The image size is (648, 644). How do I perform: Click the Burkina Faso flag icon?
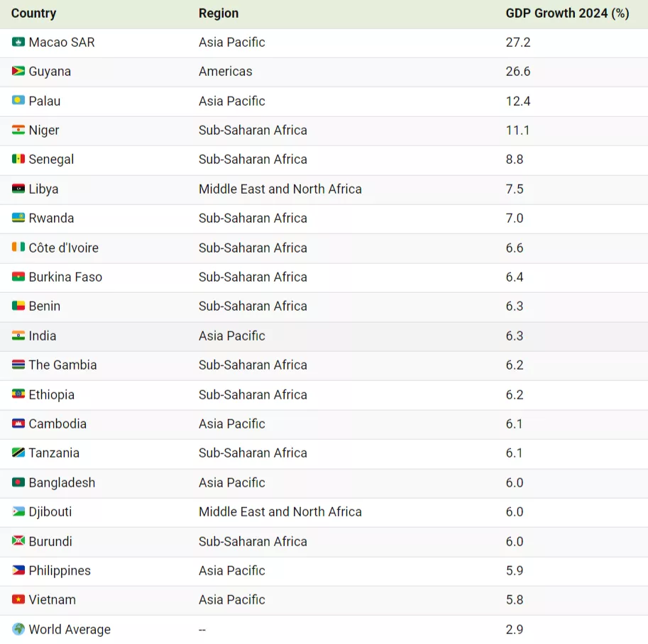(18, 277)
